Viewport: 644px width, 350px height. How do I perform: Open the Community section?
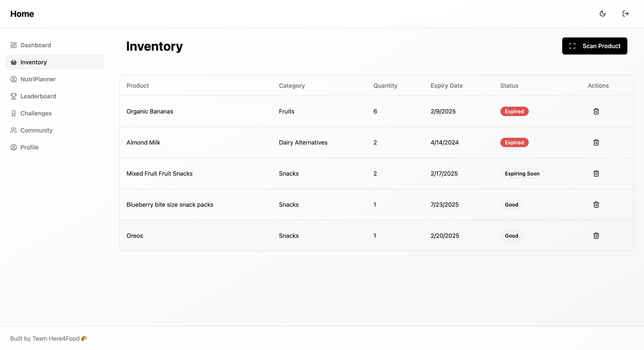[x=36, y=130]
